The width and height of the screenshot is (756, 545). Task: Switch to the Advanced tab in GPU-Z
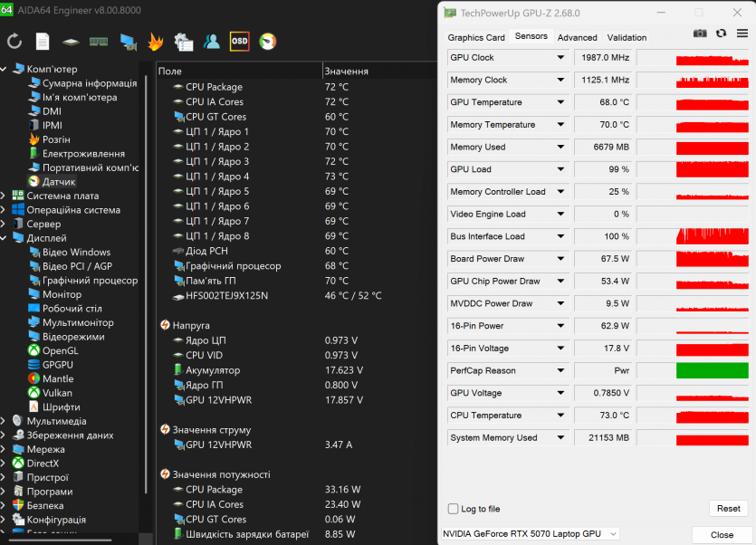tap(577, 37)
